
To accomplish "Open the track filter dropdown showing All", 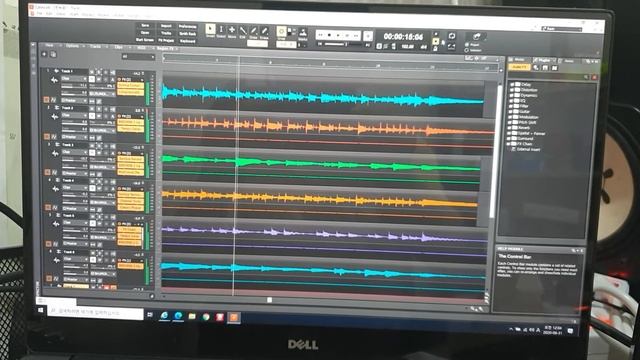I will point(138,57).
